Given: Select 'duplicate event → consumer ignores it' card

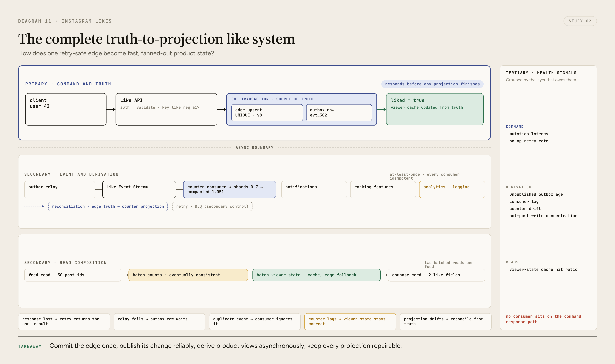Looking at the screenshot, I should (255, 322).
